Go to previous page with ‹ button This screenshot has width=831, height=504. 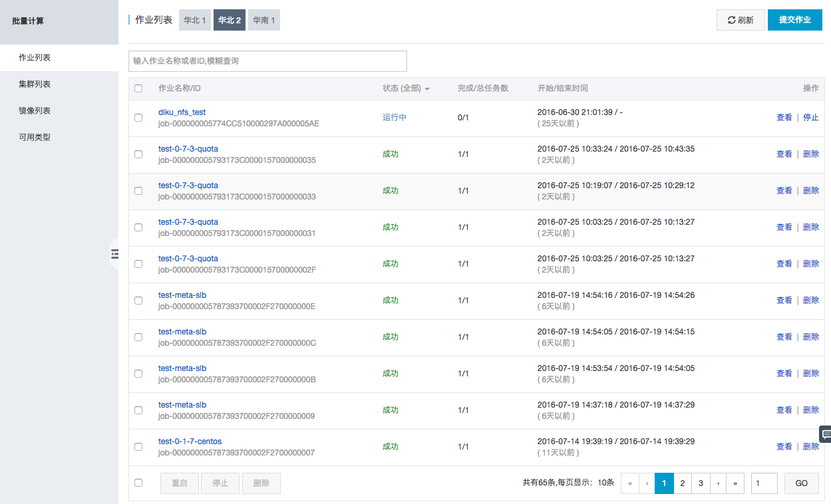[647, 483]
